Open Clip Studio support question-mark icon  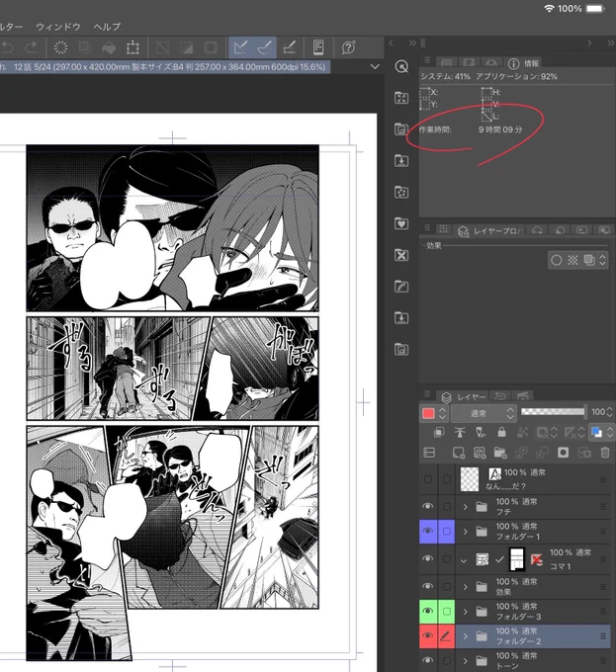(x=348, y=47)
